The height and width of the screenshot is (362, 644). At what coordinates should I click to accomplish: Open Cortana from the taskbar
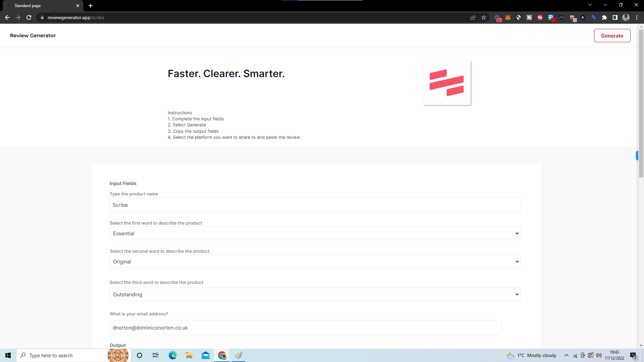[140, 355]
